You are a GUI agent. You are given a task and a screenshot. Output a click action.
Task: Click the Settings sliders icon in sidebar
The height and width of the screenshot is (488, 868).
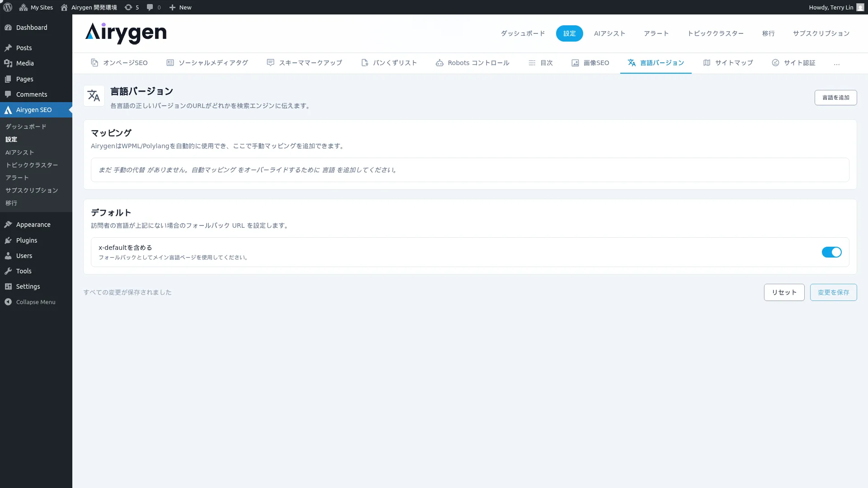tap(8, 286)
